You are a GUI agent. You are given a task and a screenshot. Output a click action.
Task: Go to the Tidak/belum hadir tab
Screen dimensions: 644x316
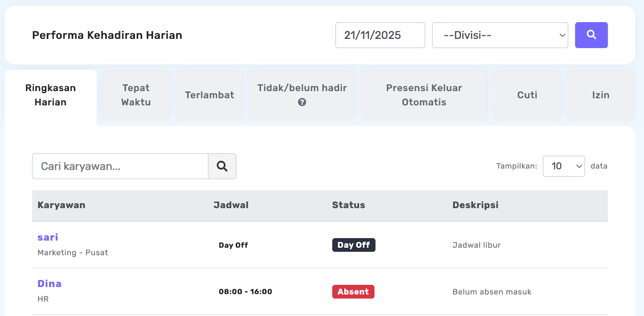(x=302, y=88)
